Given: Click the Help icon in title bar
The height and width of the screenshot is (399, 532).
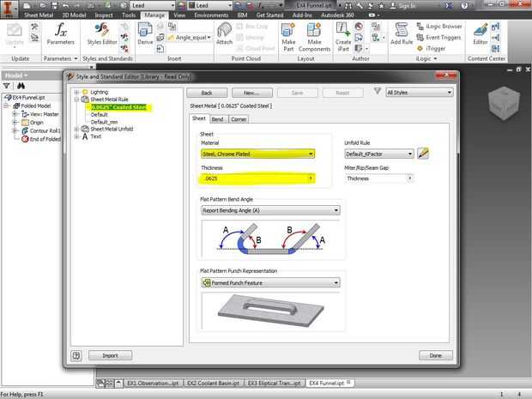Looking at the screenshot, I should click(x=464, y=5).
